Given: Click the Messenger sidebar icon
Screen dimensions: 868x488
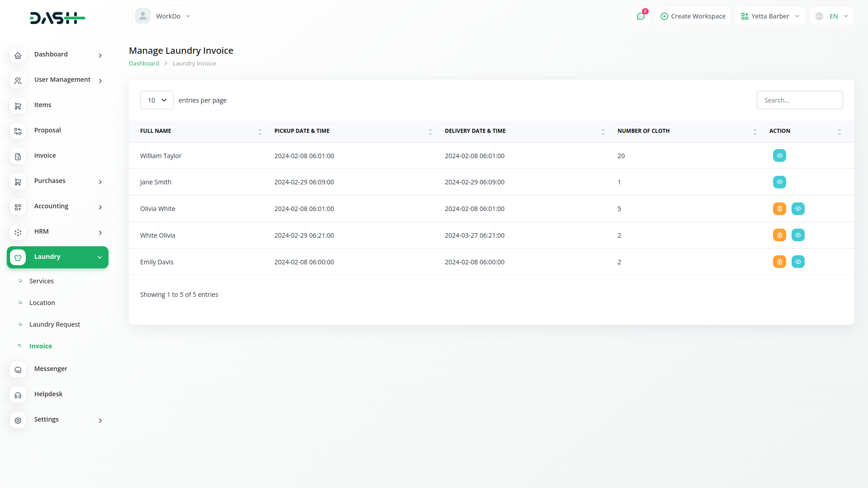Looking at the screenshot, I should click(x=18, y=370).
